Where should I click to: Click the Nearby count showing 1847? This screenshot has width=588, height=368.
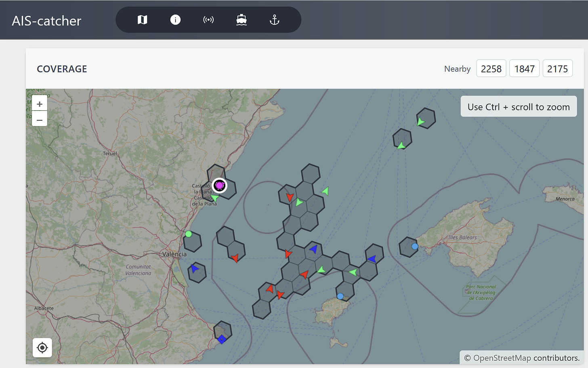[x=524, y=68]
